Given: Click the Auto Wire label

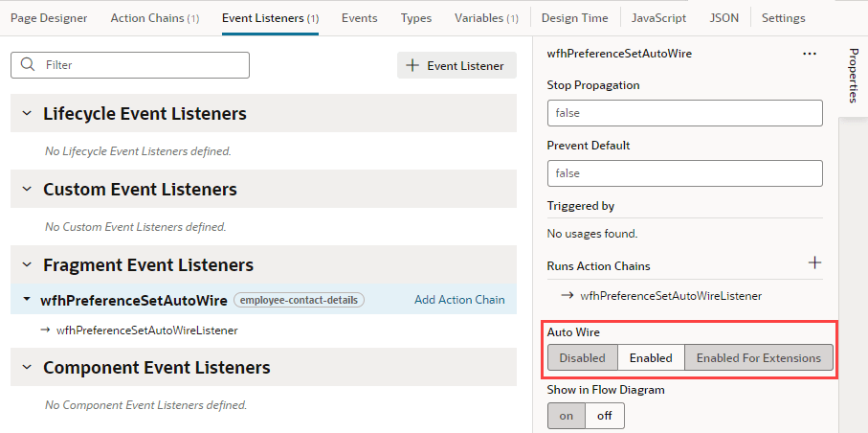Looking at the screenshot, I should (x=573, y=332).
